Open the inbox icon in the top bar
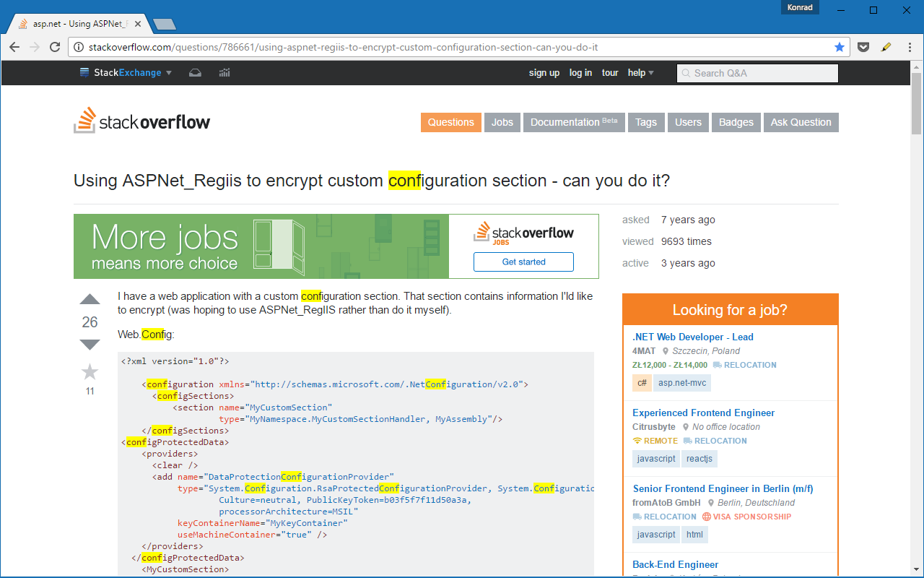The height and width of the screenshot is (578, 924). click(195, 72)
